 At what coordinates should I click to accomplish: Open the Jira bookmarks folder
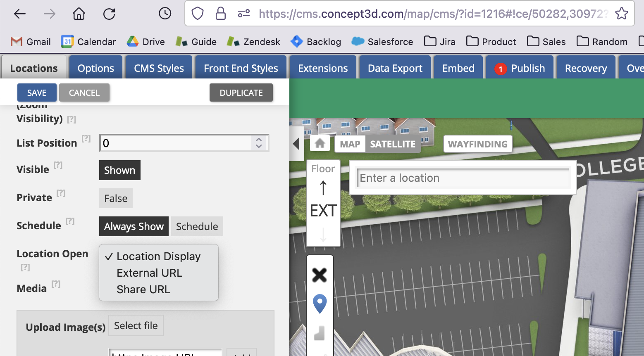(440, 42)
